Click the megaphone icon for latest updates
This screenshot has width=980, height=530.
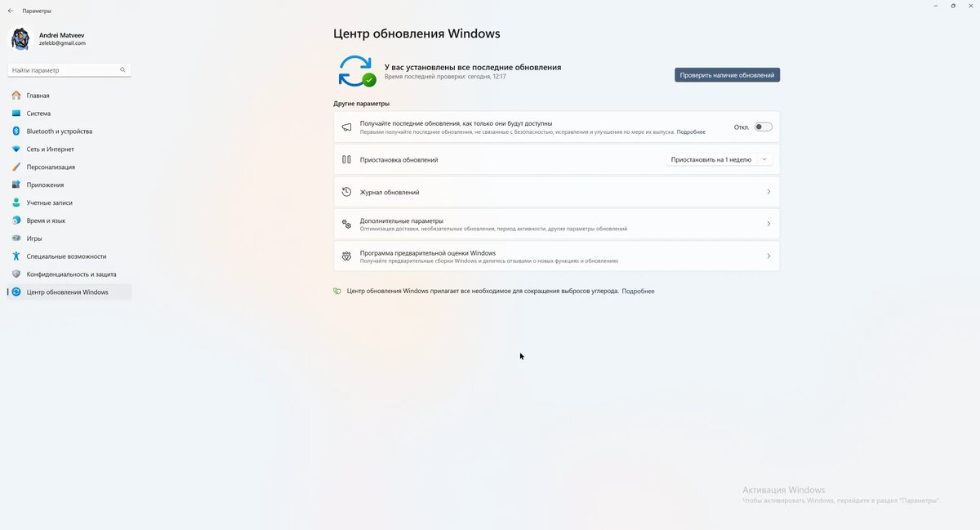click(346, 127)
